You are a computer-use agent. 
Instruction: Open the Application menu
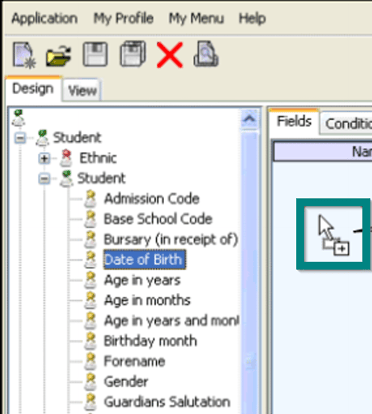[x=45, y=19]
